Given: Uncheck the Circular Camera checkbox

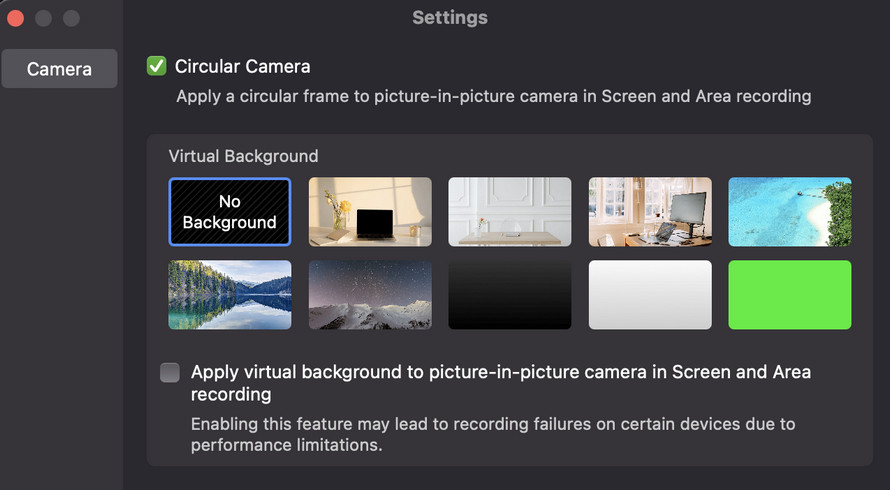Looking at the screenshot, I should [156, 67].
